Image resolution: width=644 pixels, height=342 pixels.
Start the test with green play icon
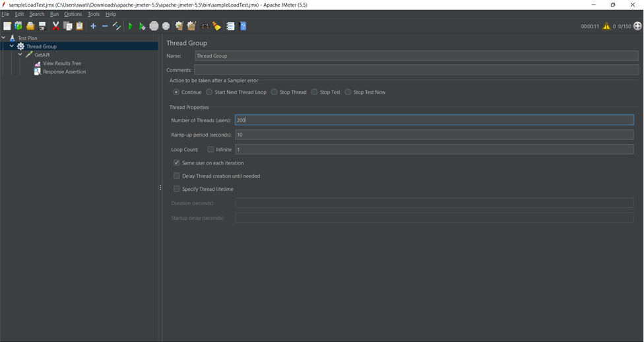click(131, 26)
